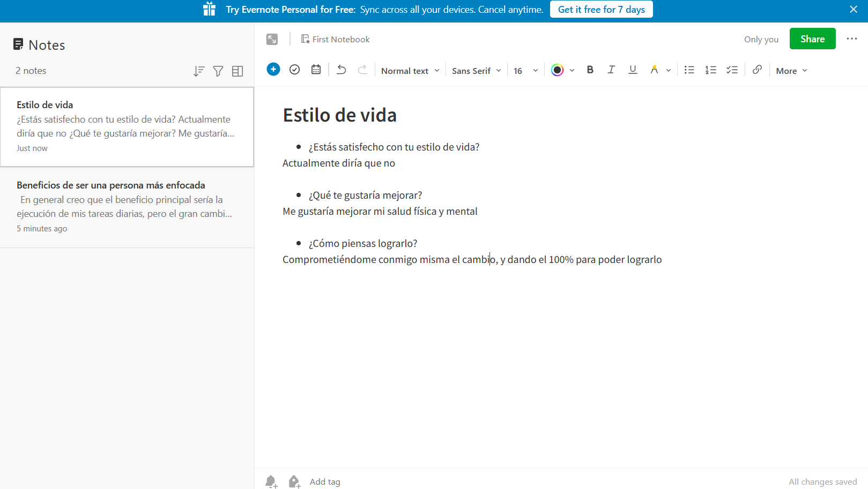Click the Add tag field
The height and width of the screenshot is (489, 868).
click(x=325, y=482)
